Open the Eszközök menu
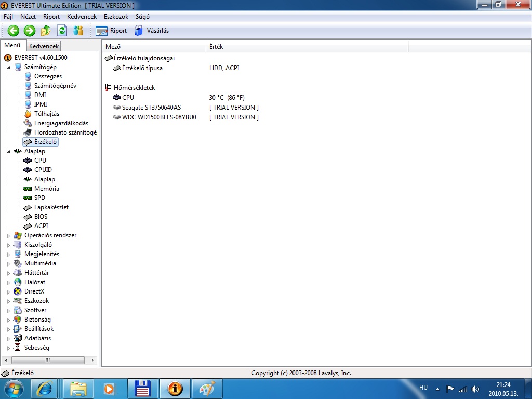 click(116, 17)
